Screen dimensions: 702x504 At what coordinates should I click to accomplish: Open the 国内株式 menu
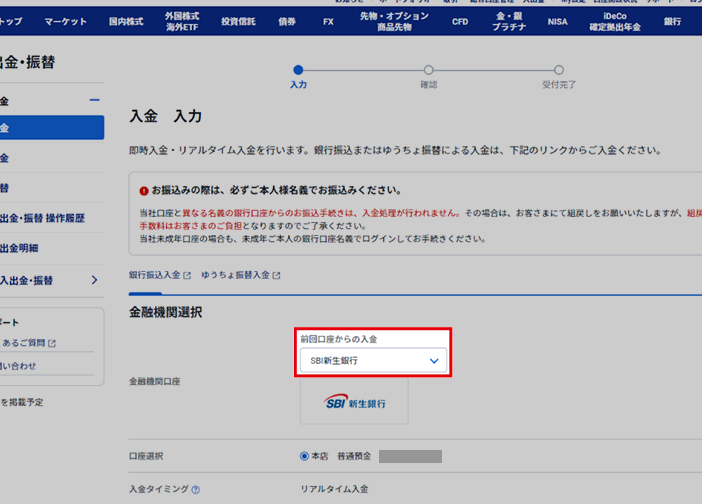click(x=126, y=21)
